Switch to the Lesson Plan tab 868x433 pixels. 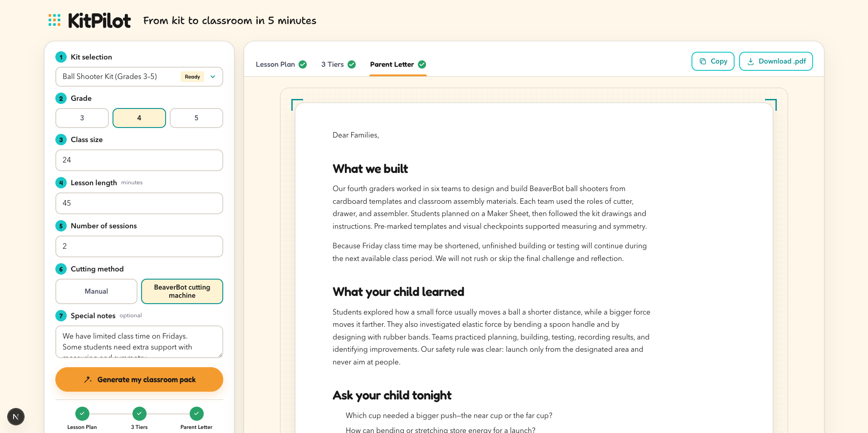point(275,64)
